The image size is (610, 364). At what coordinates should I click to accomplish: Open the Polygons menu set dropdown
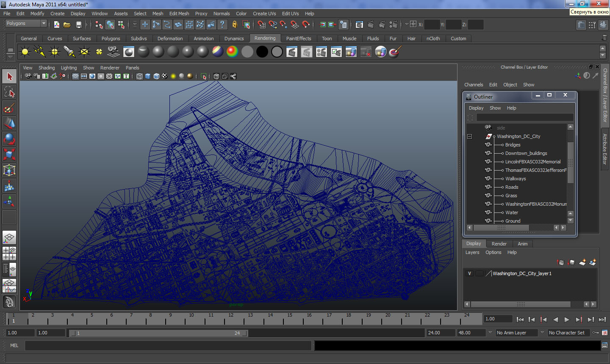click(x=26, y=23)
